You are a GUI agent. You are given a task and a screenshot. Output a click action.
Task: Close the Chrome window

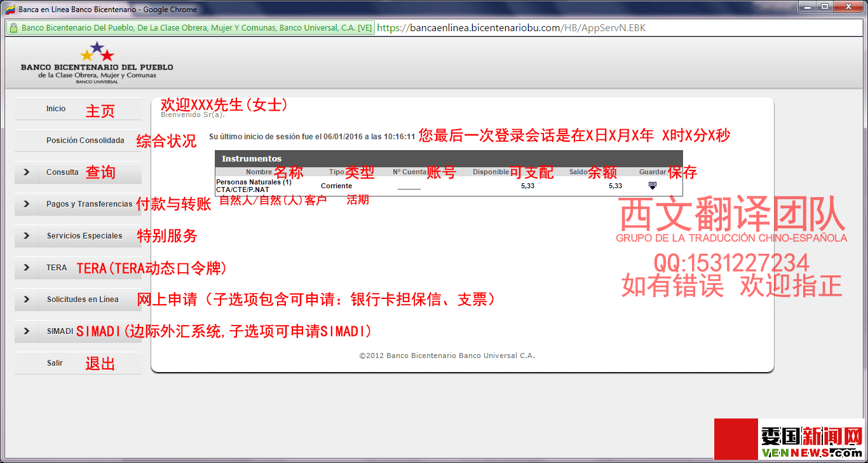pos(848,6)
